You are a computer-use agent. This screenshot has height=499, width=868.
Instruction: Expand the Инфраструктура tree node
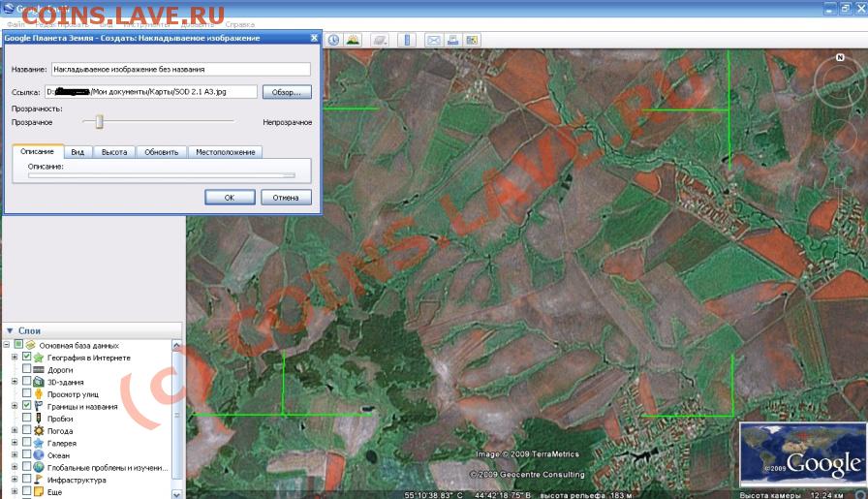click(x=15, y=479)
